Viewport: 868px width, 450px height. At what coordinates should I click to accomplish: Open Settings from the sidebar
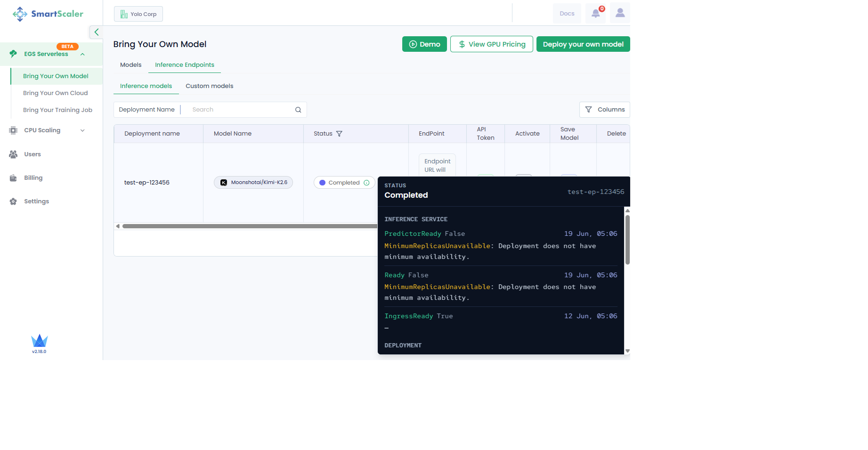36,201
